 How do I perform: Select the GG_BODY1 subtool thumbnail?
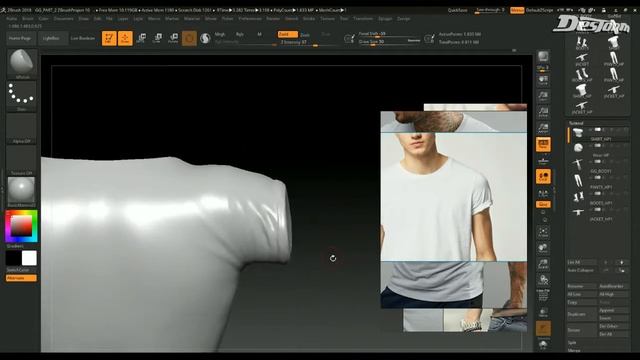[x=578, y=164]
